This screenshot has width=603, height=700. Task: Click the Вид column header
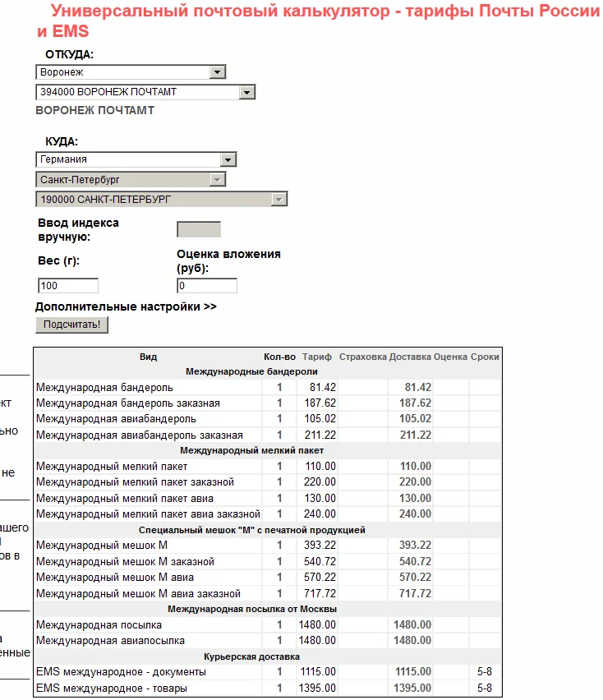tap(148, 357)
